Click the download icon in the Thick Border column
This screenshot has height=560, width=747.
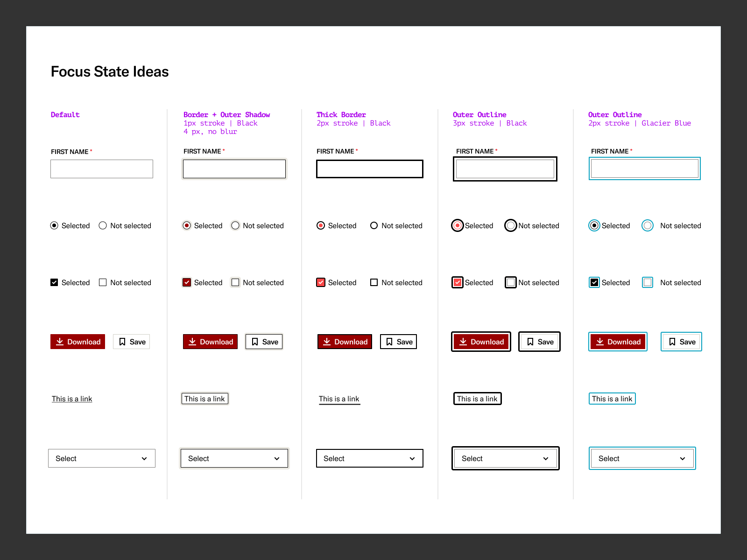pos(328,342)
